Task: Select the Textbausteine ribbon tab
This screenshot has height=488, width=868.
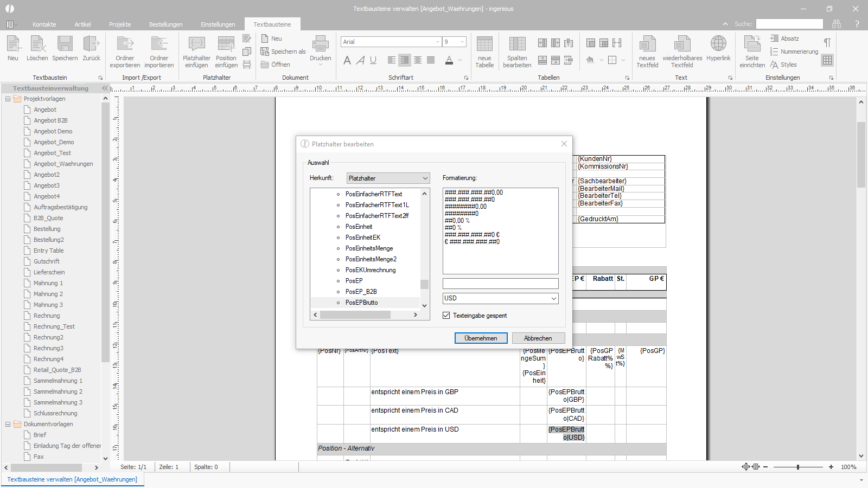Action: (272, 24)
